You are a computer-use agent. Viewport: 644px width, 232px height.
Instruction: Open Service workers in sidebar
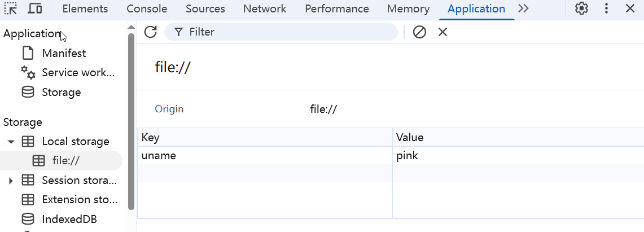(68, 73)
